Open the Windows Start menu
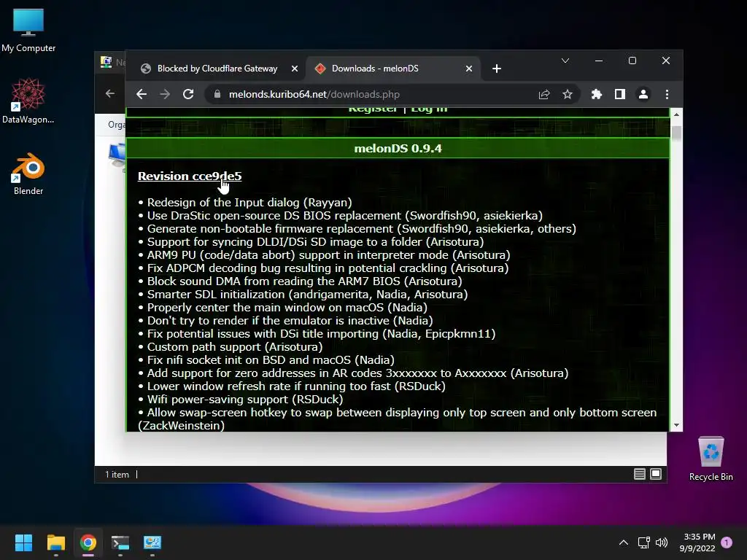 [23, 542]
